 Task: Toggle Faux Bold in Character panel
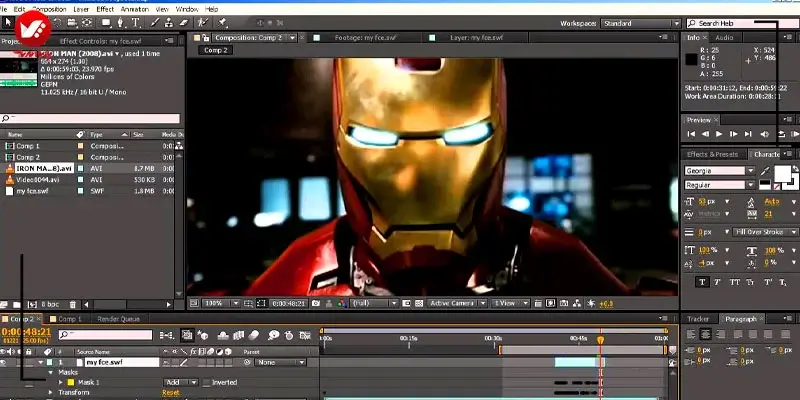702,282
